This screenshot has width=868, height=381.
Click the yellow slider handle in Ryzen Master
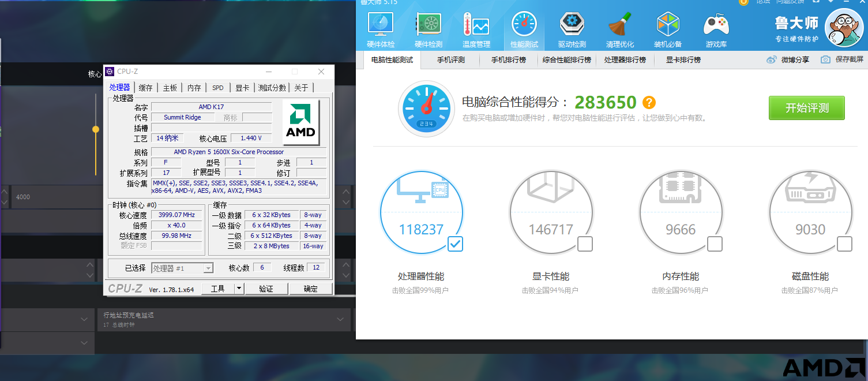[x=96, y=129]
